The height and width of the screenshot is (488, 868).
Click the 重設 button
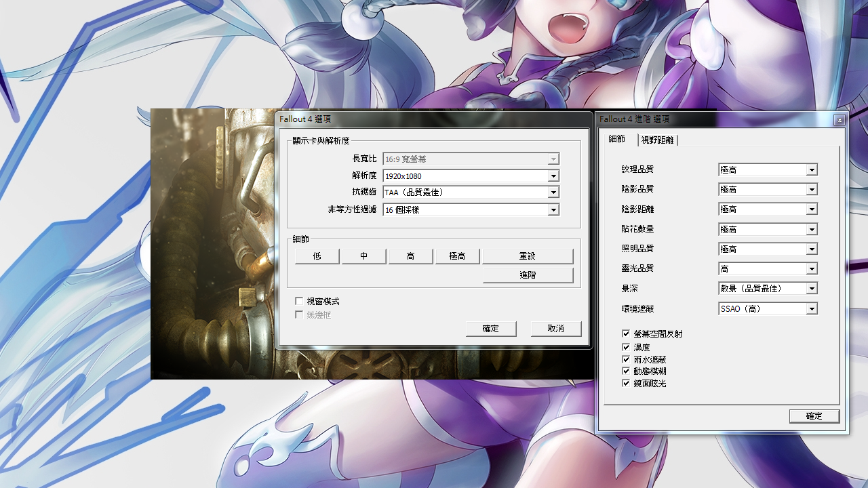[528, 256]
